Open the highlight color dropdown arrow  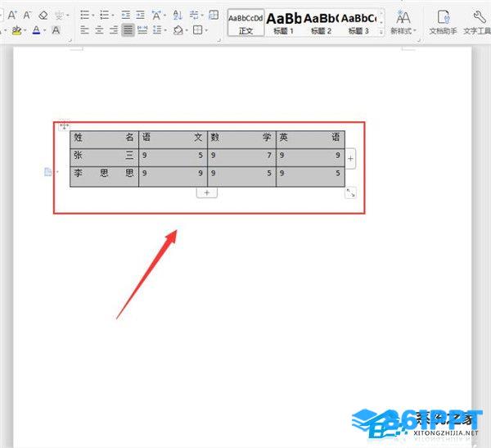point(25,31)
